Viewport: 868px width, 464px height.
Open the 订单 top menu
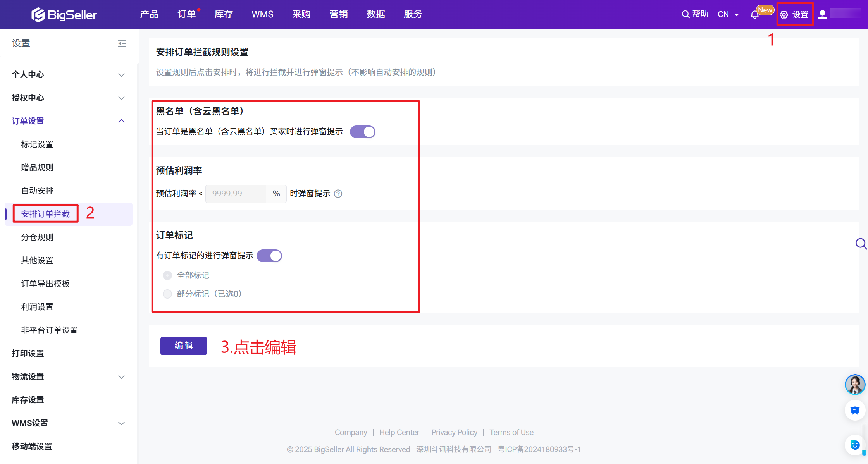pos(186,14)
